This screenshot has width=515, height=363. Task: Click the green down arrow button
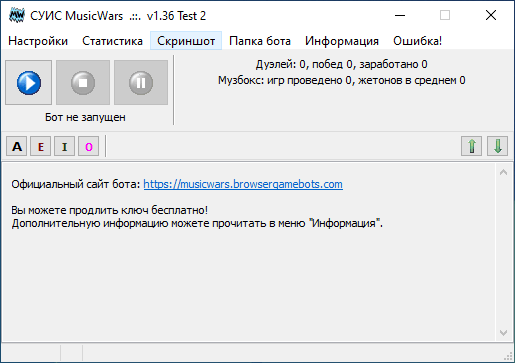coord(497,146)
